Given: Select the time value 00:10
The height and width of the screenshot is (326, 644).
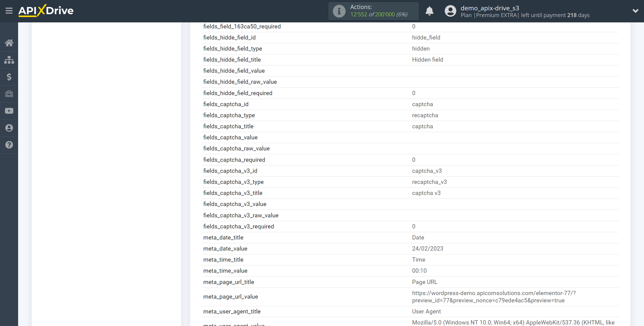Looking at the screenshot, I should [419, 271].
